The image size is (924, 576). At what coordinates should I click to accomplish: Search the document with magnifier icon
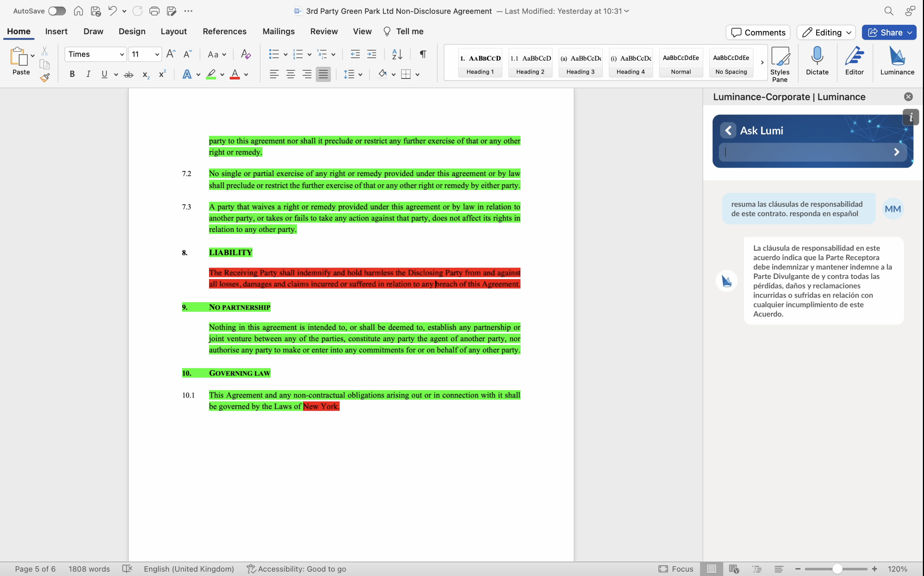coord(889,11)
